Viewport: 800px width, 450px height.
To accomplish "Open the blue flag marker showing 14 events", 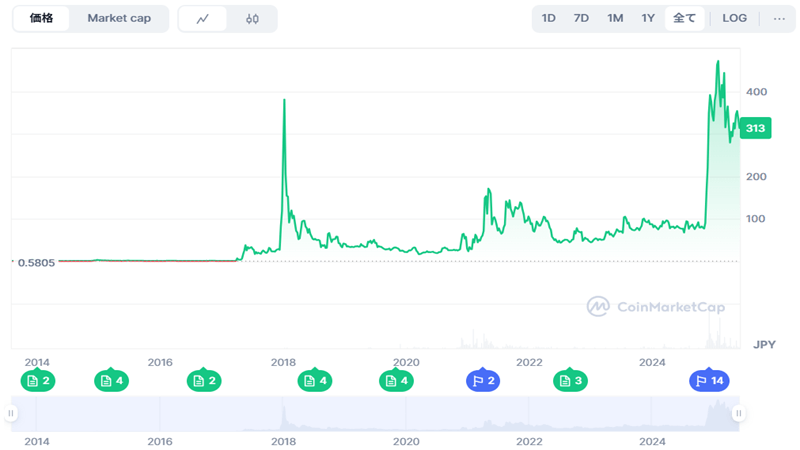I will (709, 380).
